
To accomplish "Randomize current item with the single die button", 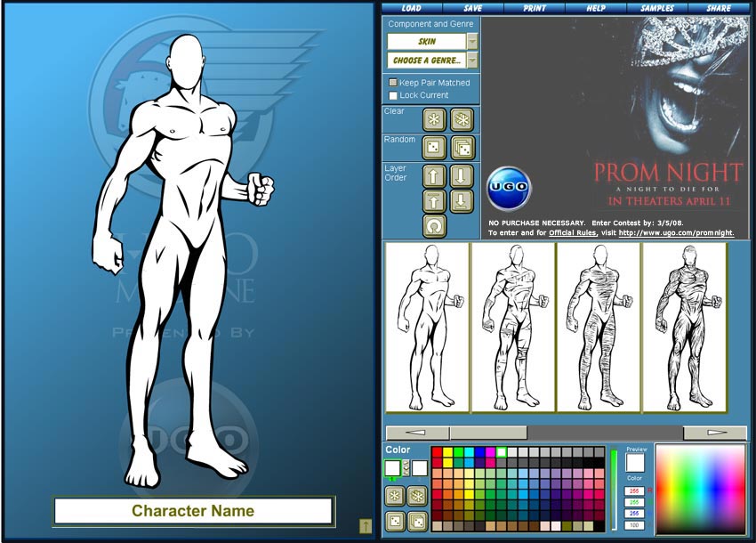I will pos(434,148).
